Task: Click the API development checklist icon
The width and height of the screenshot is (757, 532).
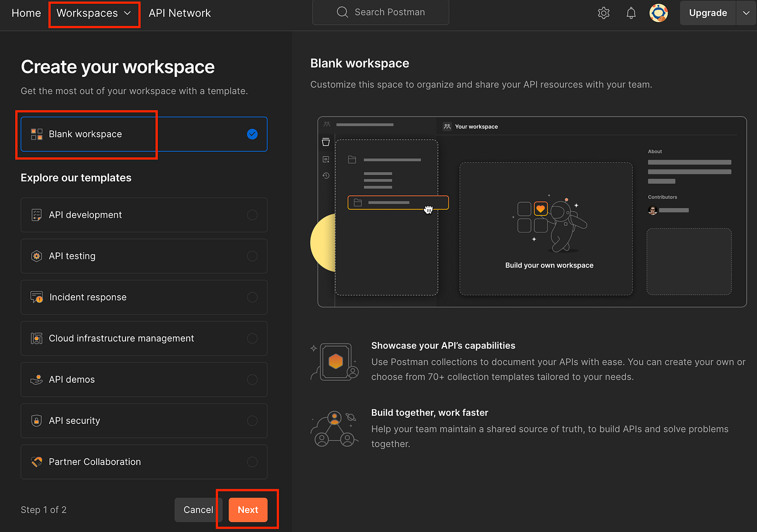Action: (x=37, y=215)
